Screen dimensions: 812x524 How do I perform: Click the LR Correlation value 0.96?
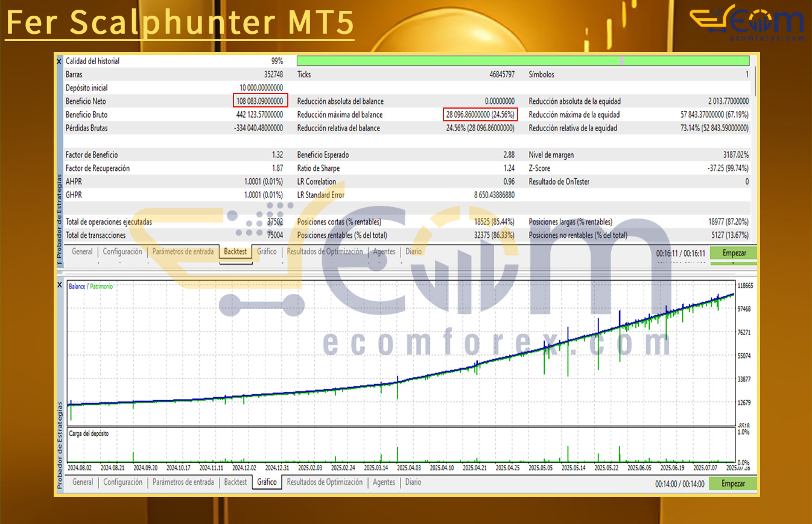coord(509,182)
